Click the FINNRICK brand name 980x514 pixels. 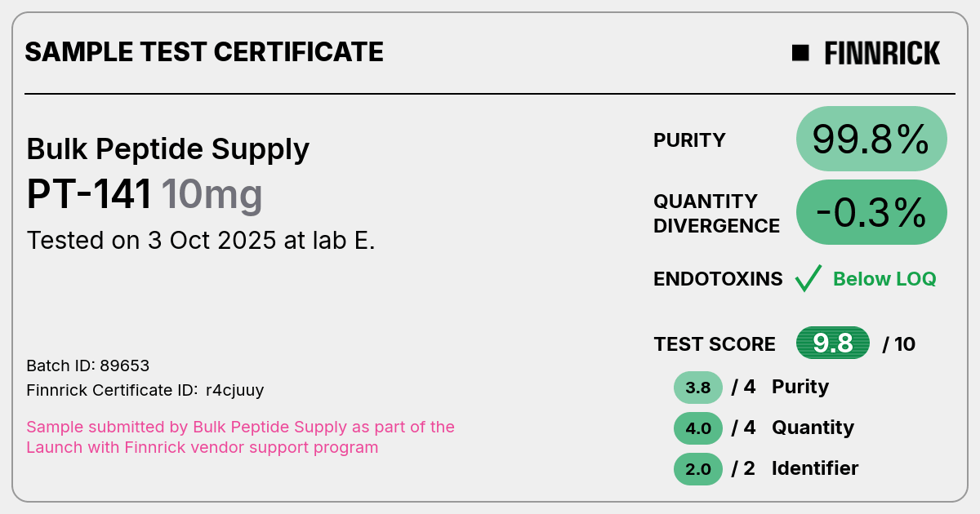click(882, 53)
